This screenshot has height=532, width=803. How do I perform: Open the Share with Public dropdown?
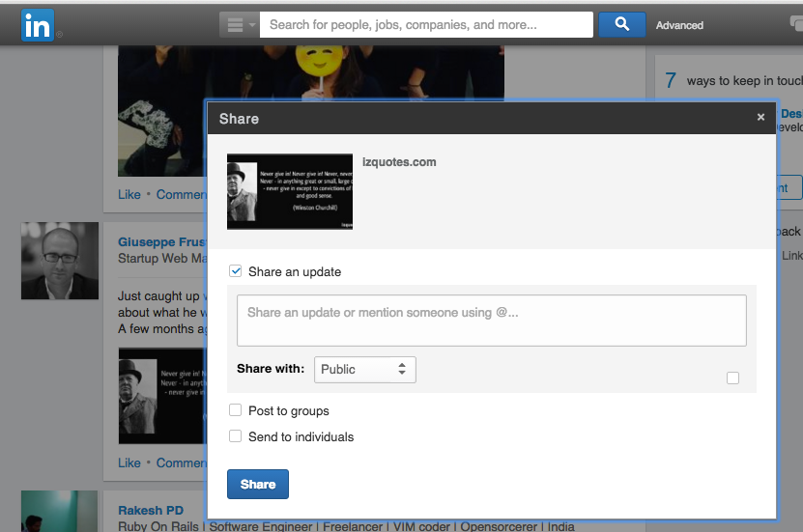(x=365, y=369)
